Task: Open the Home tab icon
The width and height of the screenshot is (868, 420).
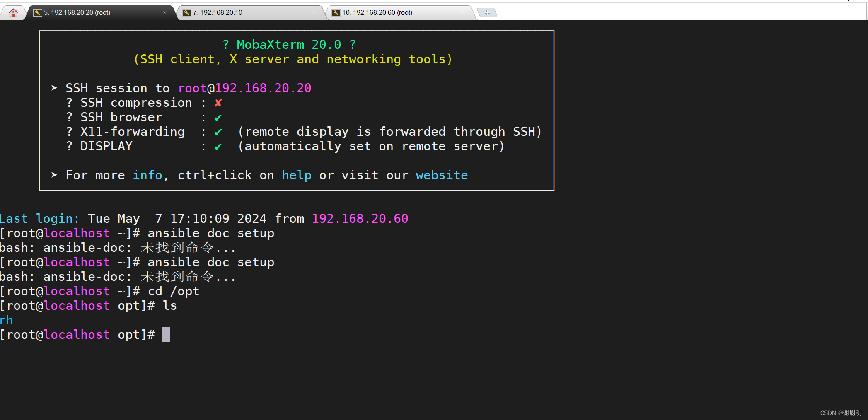Action: coord(13,13)
